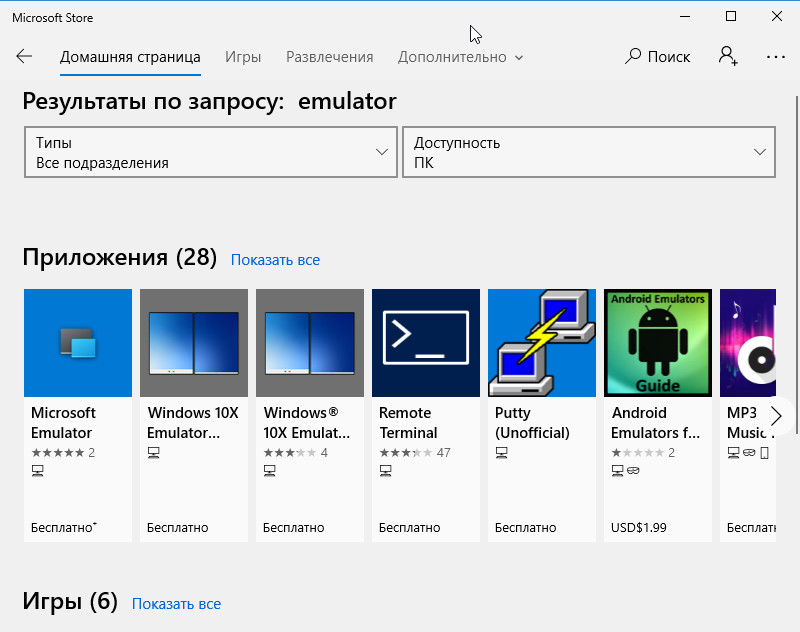
Task: Minimize the Microsoft Store window
Action: coord(685,16)
